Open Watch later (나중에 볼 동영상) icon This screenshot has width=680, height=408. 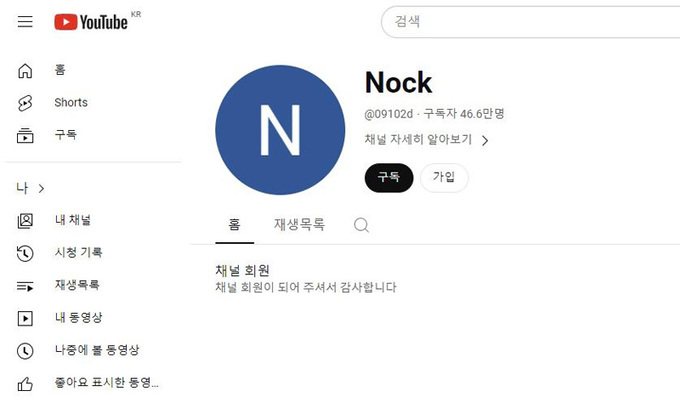point(25,351)
